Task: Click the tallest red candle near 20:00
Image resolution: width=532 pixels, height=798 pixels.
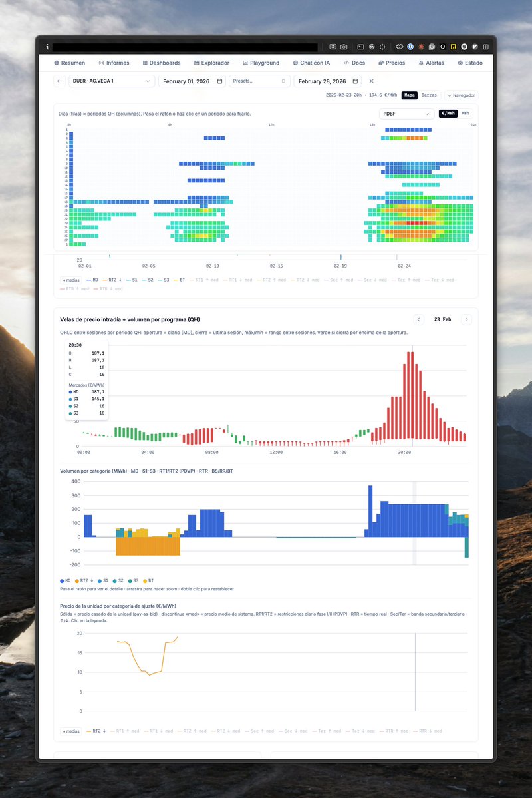Action: (x=412, y=395)
